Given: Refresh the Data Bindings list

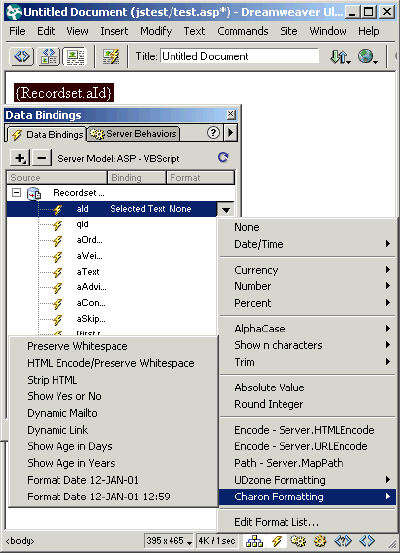Looking at the screenshot, I should (223, 157).
